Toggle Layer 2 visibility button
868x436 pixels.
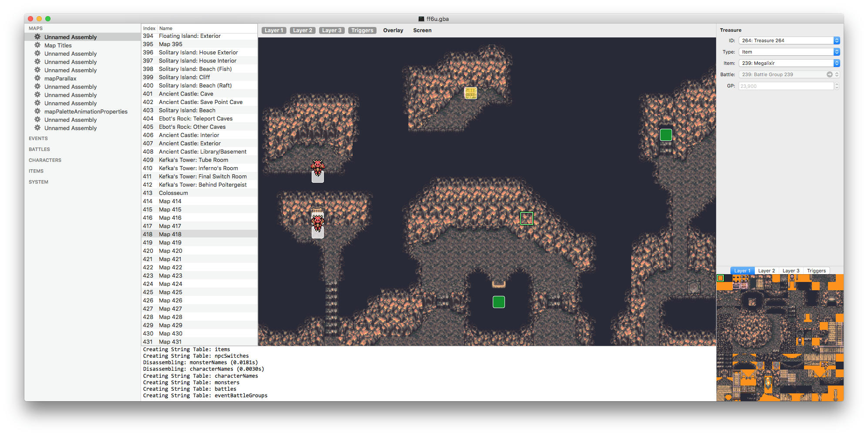tap(303, 30)
